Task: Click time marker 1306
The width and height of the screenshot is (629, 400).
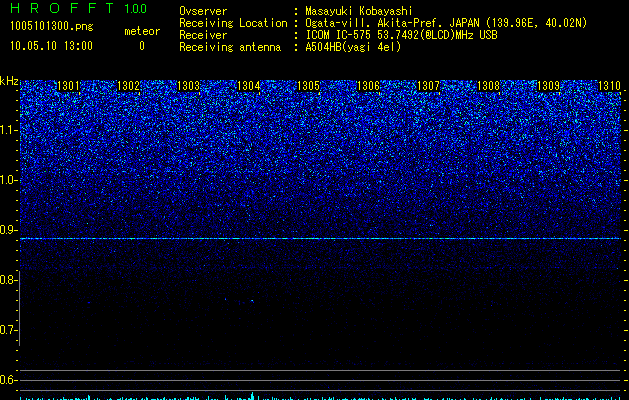Action: coord(368,85)
